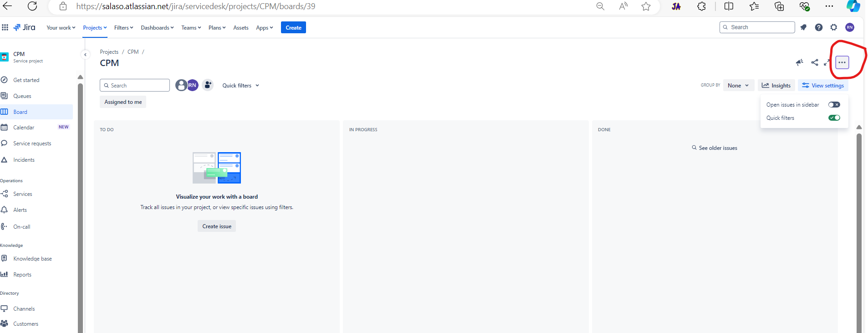
Task: Open Jira settings gear
Action: [x=834, y=27]
